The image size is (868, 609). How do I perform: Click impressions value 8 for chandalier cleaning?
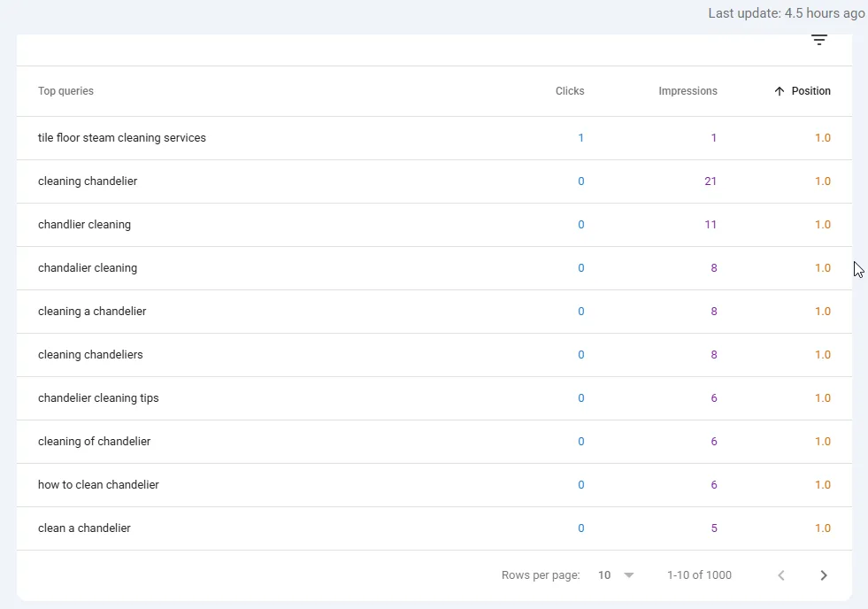click(x=713, y=268)
